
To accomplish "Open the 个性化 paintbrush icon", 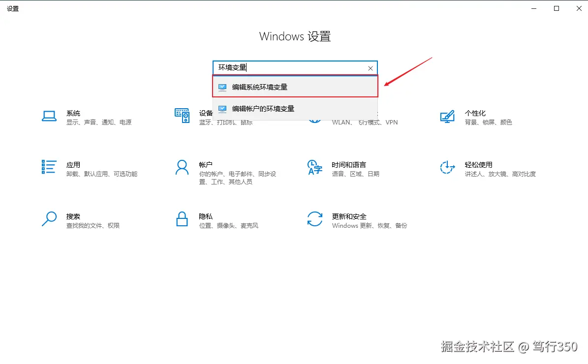I will coord(447,117).
